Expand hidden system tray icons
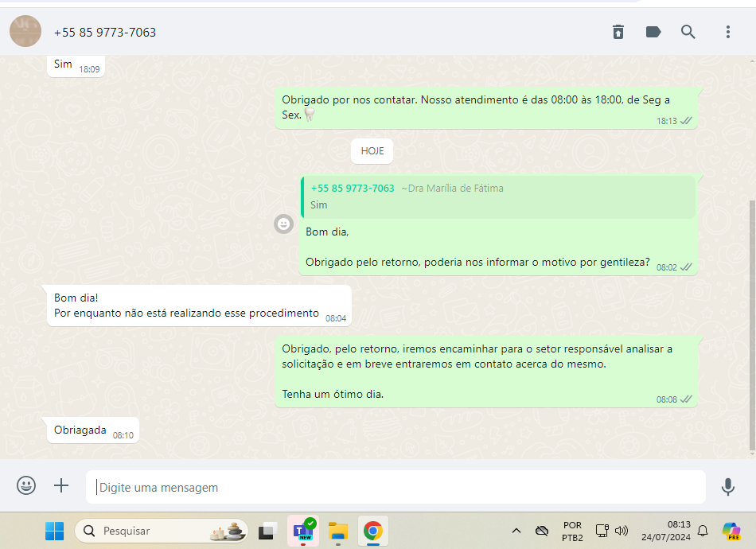The height and width of the screenshot is (549, 756). tap(516, 531)
